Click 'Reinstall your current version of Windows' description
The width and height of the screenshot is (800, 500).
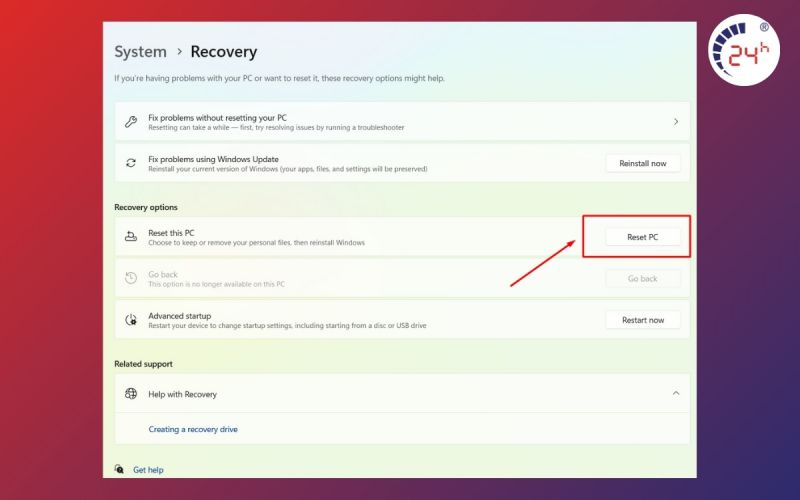[288, 169]
